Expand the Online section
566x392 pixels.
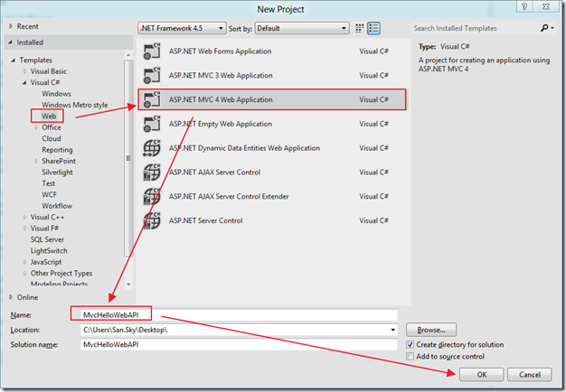tap(11, 297)
